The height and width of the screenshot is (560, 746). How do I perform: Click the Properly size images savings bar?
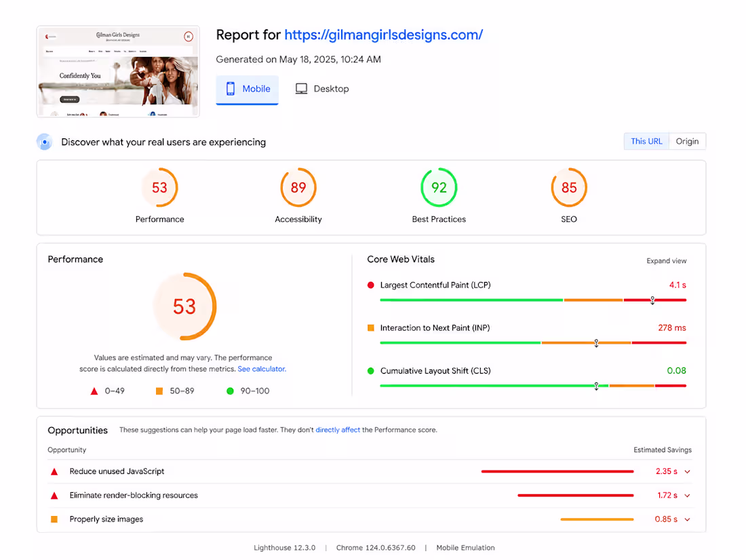coord(597,519)
